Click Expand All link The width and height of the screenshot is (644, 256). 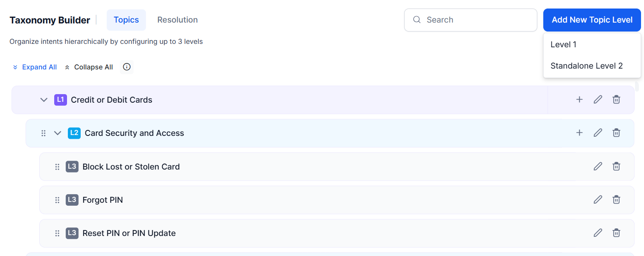point(35,67)
